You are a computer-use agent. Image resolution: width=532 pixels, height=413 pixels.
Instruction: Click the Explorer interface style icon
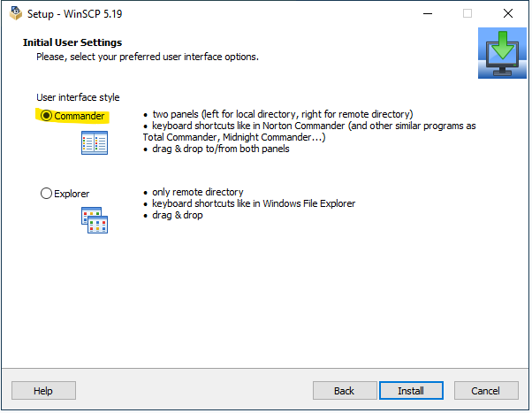[94, 220]
